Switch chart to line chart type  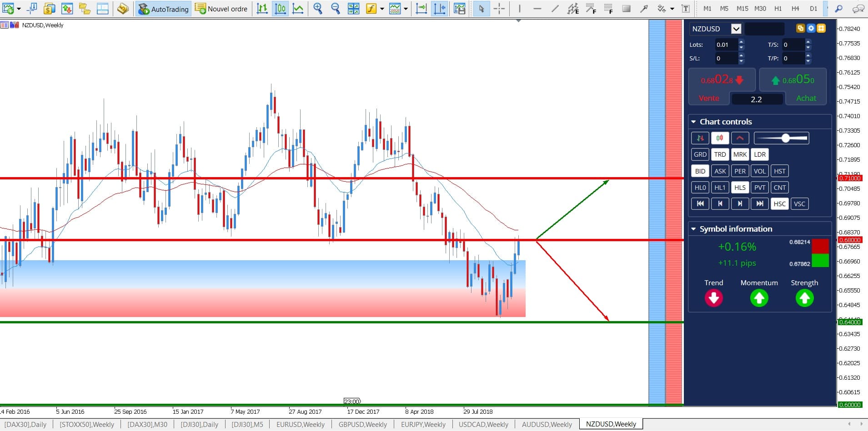click(298, 9)
